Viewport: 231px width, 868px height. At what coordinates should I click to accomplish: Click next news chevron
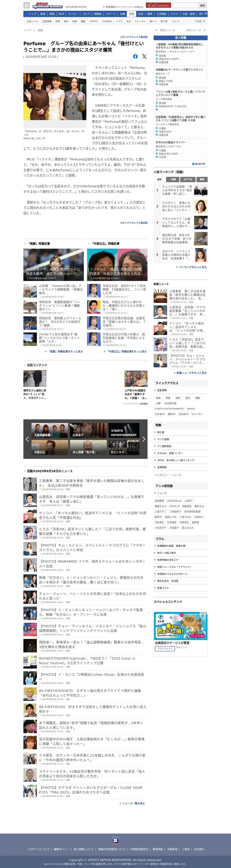point(205,30)
